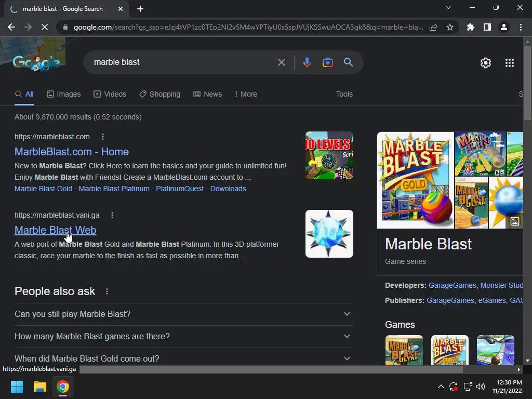Open network status tray icon
This screenshot has width=532, height=399.
[x=468, y=387]
